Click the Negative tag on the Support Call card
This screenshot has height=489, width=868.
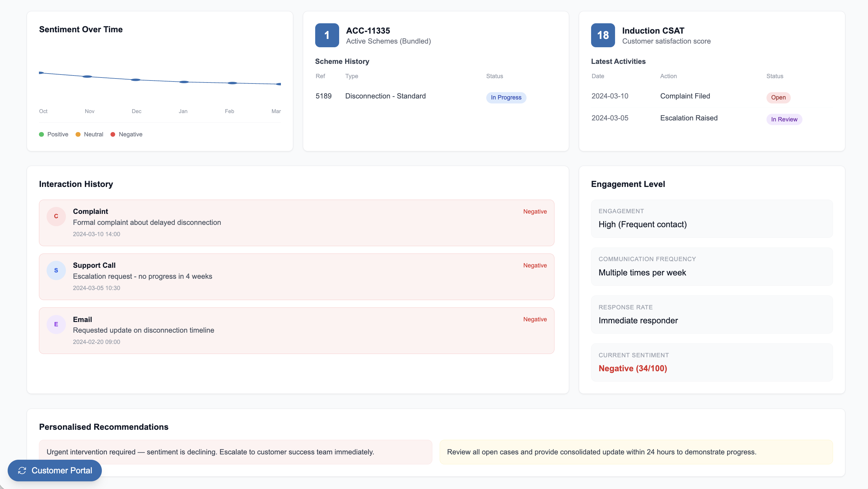pyautogui.click(x=535, y=265)
